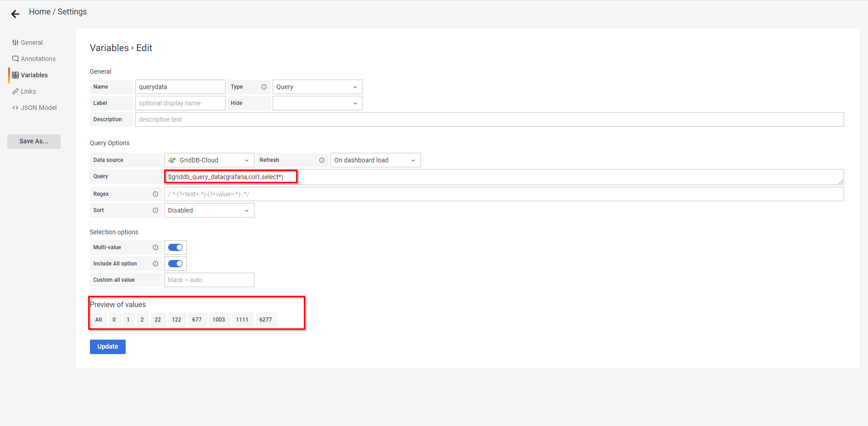Click the Refresh info icon

point(322,160)
